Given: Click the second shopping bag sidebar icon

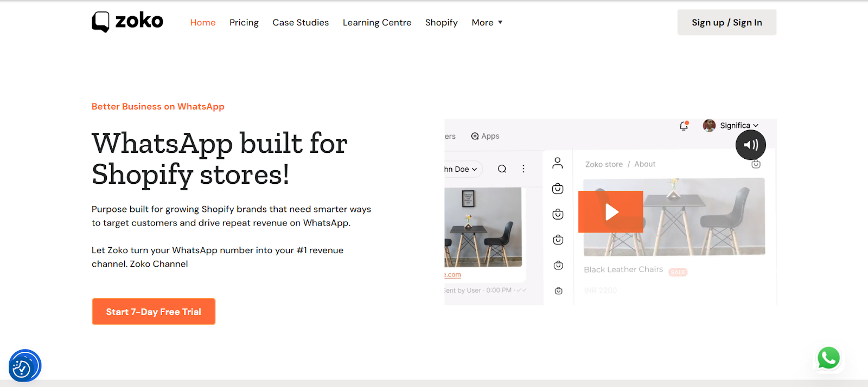Looking at the screenshot, I should [558, 214].
